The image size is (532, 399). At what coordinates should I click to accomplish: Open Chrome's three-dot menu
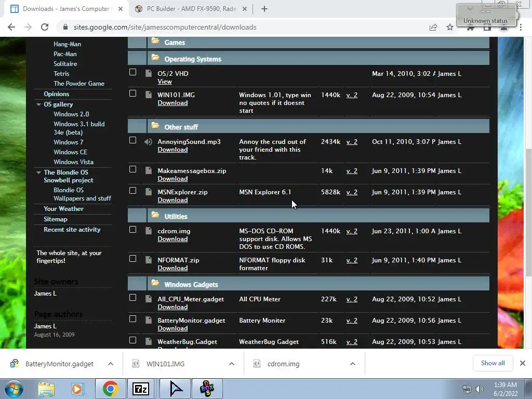click(521, 27)
